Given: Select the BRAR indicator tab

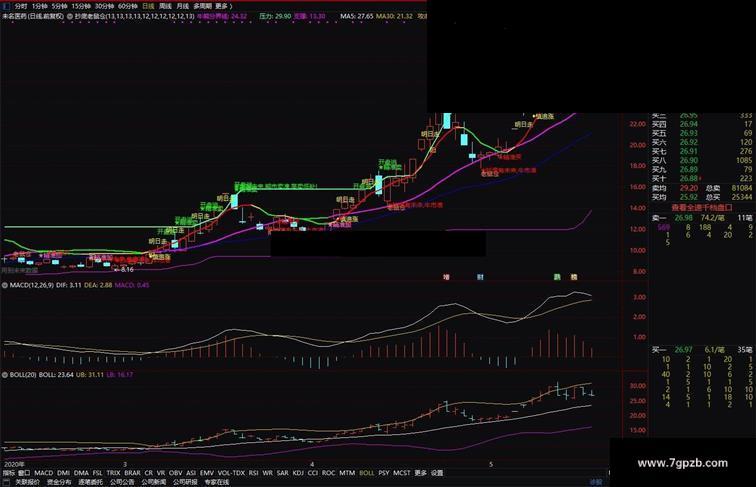Looking at the screenshot, I should coord(132,473).
